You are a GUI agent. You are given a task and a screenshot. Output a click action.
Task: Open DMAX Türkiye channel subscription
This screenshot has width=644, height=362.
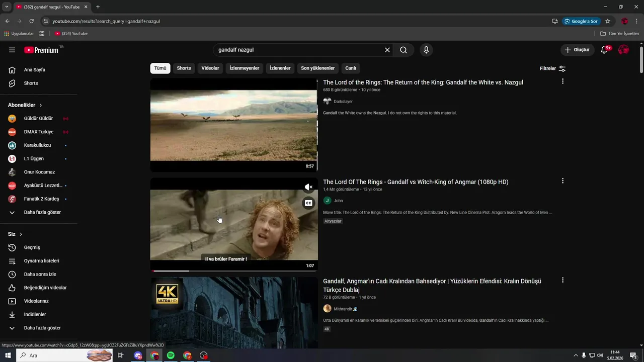[x=39, y=132]
